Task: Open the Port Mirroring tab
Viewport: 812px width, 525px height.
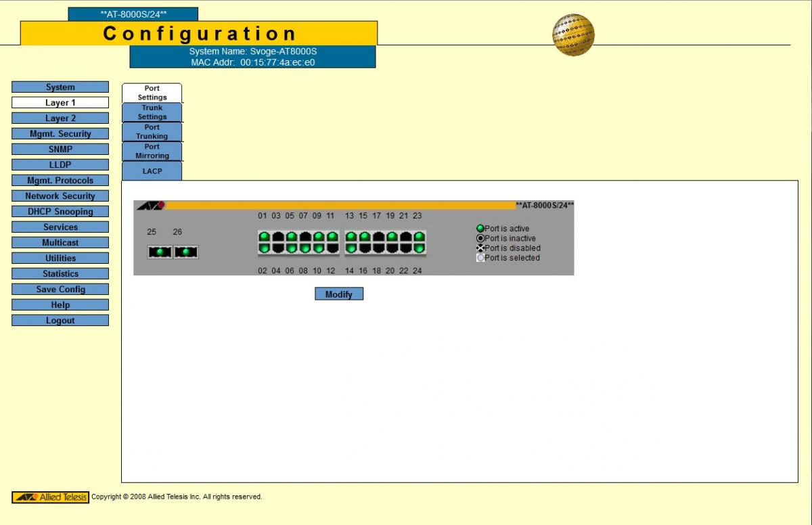Action: pos(152,151)
